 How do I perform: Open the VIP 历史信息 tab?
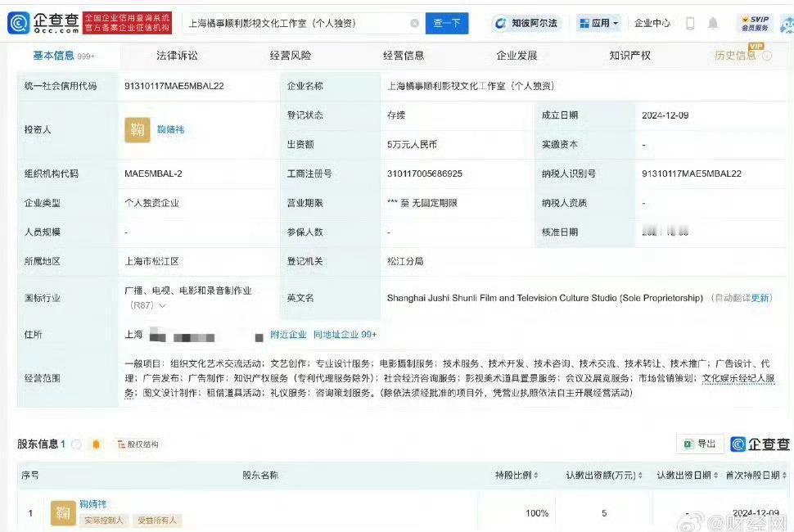click(x=735, y=56)
